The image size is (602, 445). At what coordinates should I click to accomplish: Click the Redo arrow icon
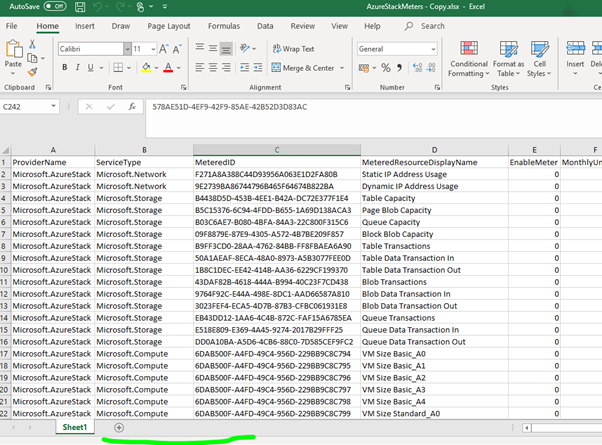click(120, 7)
